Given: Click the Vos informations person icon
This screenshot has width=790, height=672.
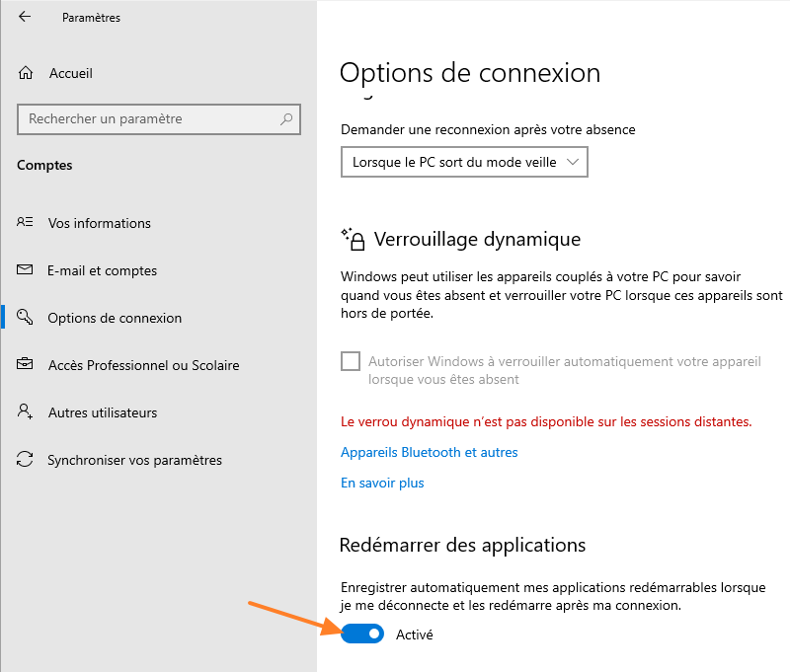Looking at the screenshot, I should (26, 223).
